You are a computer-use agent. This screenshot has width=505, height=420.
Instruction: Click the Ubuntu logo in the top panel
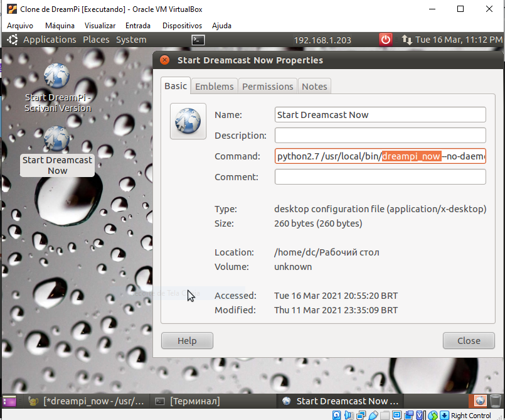13,40
